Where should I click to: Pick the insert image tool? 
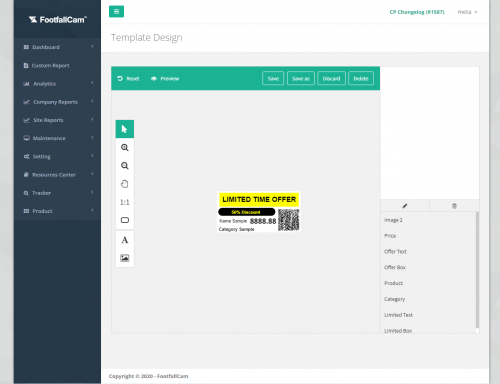click(x=125, y=258)
